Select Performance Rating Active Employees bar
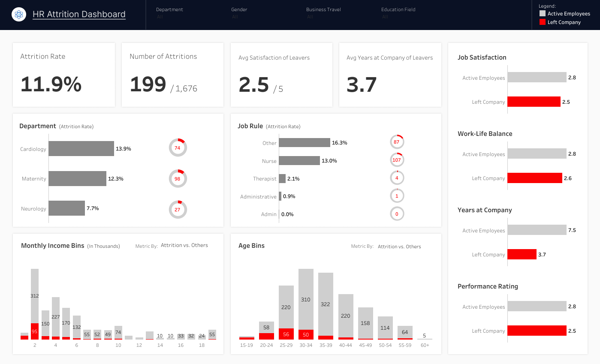Screen dimensions: 600x364 [x=537, y=306]
